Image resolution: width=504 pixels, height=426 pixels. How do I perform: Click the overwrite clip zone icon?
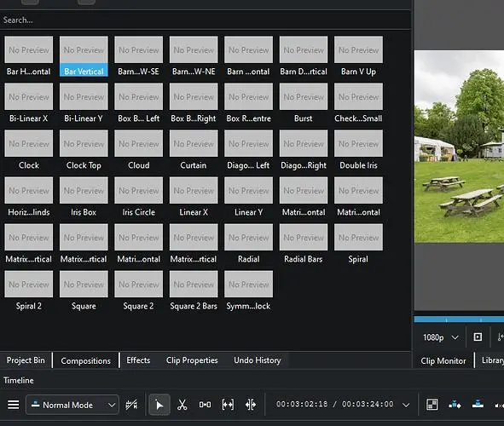coord(478,404)
